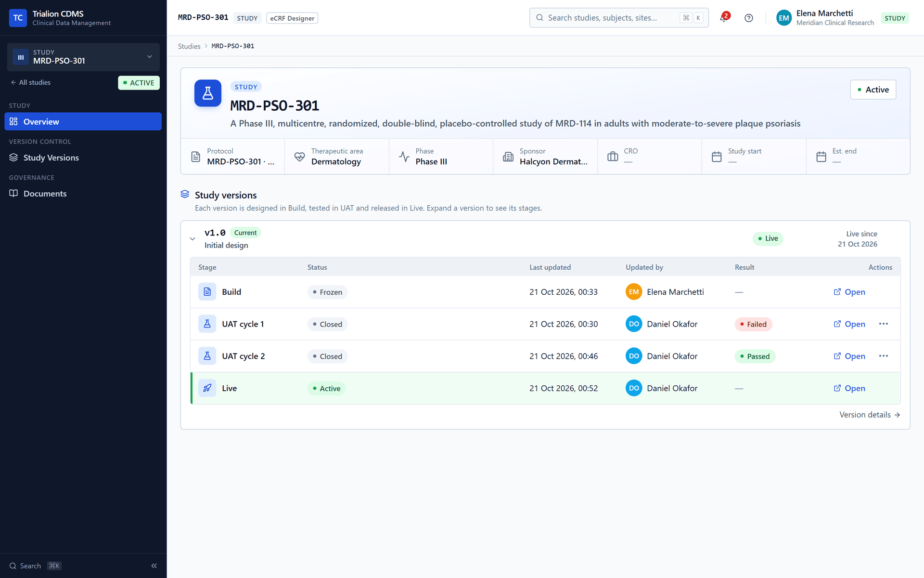
Task: Select Overview in the sidebar
Action: 83,122
